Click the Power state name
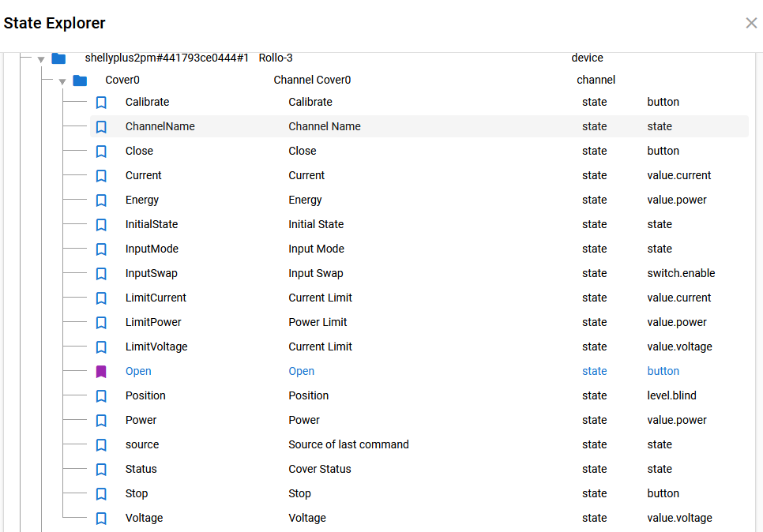The width and height of the screenshot is (763, 532). 141,420
